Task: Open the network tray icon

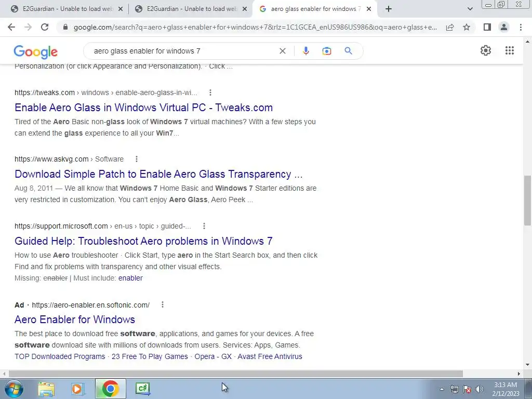Action: (x=454, y=389)
